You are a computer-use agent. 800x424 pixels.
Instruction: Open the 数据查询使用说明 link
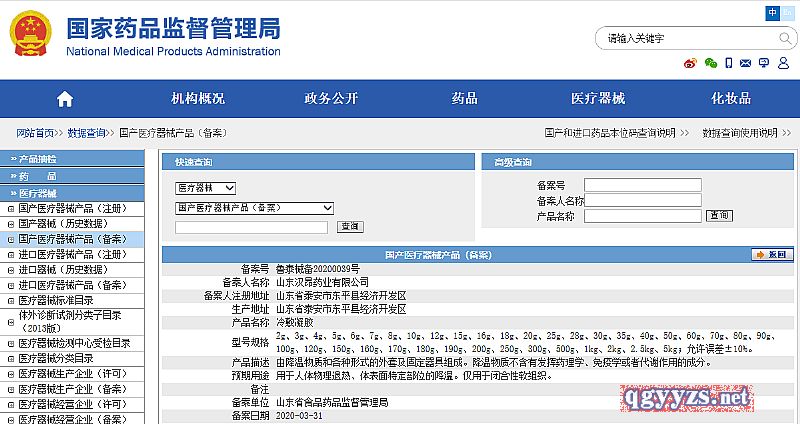click(x=738, y=132)
